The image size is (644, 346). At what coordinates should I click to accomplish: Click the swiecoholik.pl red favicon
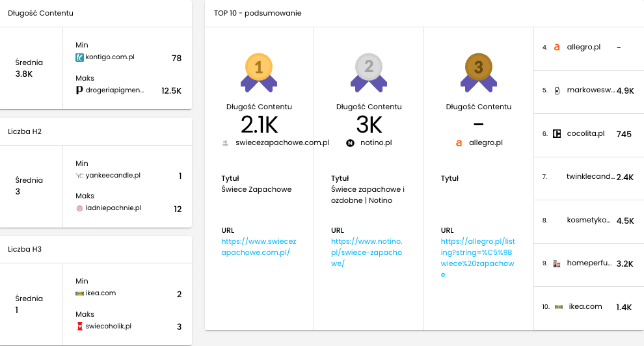[x=79, y=326]
